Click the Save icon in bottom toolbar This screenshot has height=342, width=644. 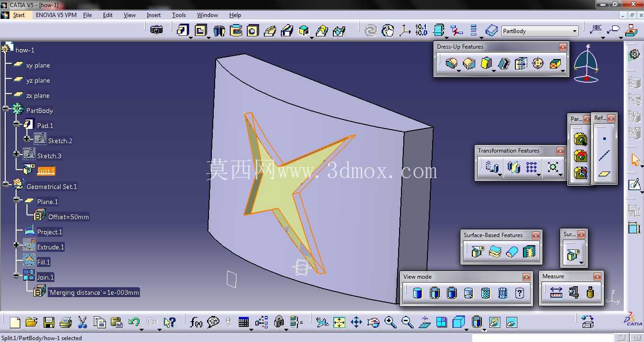49,323
